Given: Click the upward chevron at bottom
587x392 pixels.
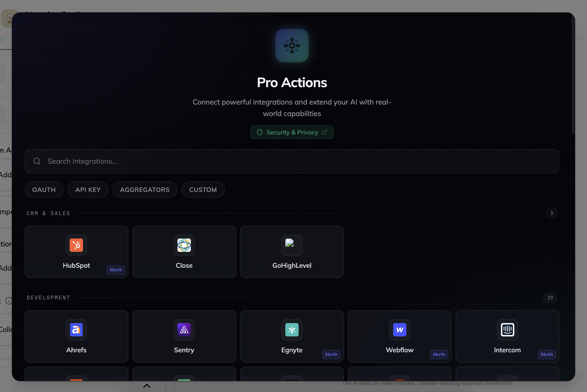Looking at the screenshot, I should click(146, 386).
